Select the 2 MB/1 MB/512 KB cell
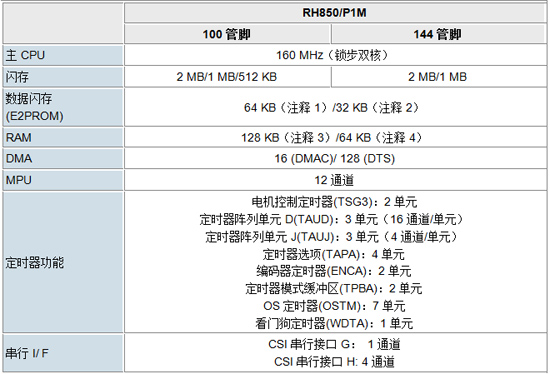The height and width of the screenshot is (374, 550). pos(227,76)
